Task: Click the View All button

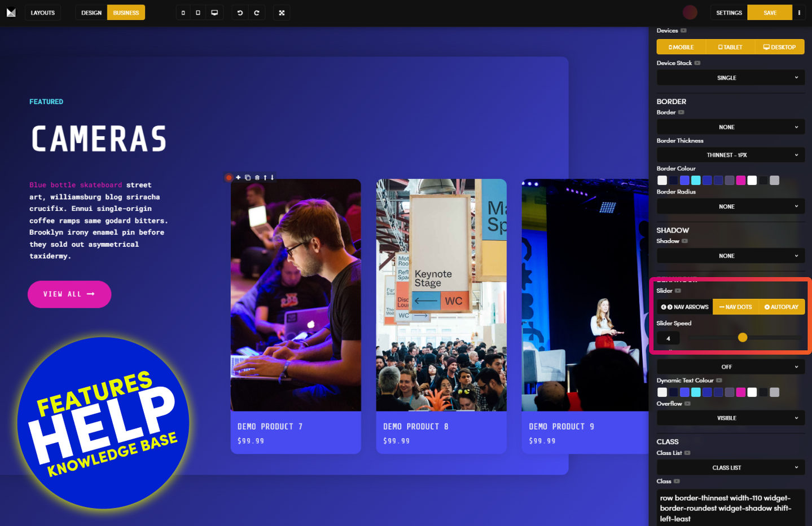Action: point(69,294)
